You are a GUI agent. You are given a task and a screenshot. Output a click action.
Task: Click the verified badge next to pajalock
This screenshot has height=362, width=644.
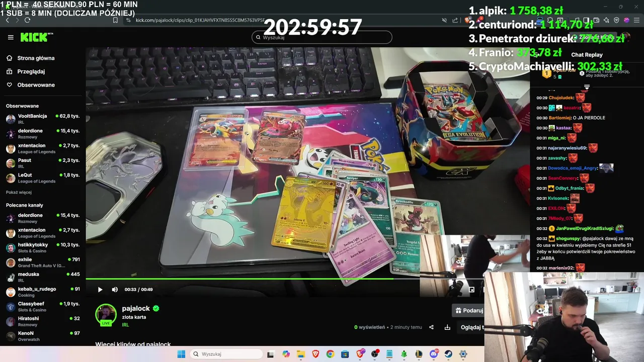(156, 309)
